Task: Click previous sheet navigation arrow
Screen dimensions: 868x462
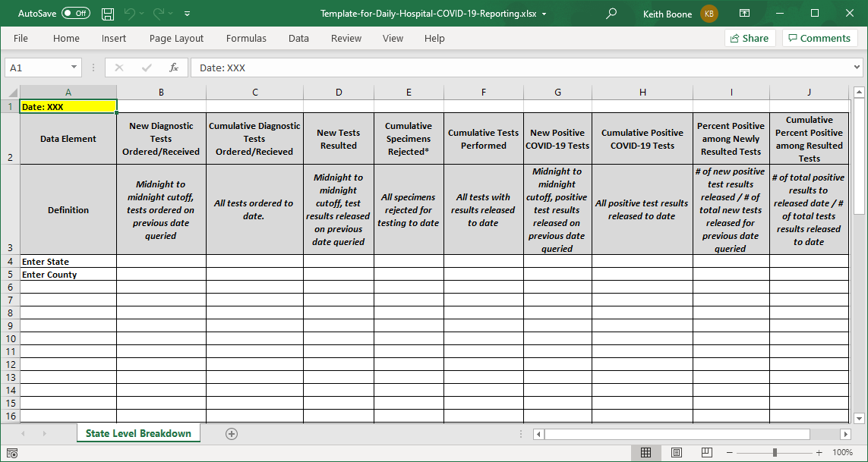Action: pyautogui.click(x=24, y=434)
